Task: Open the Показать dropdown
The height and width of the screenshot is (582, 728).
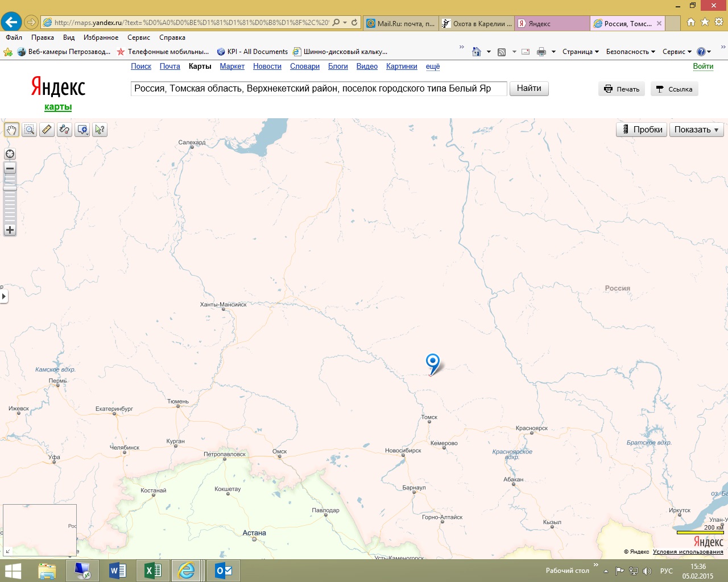Action: 696,130
